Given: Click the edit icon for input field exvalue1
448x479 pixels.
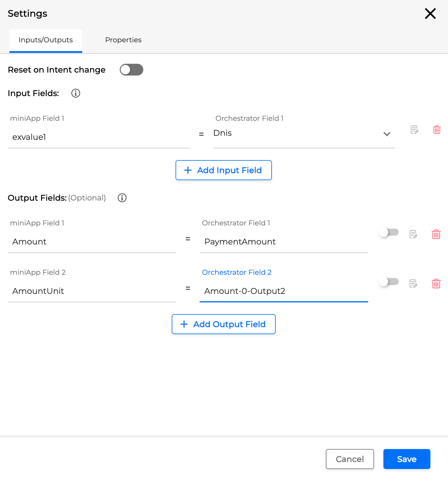Looking at the screenshot, I should [x=414, y=130].
